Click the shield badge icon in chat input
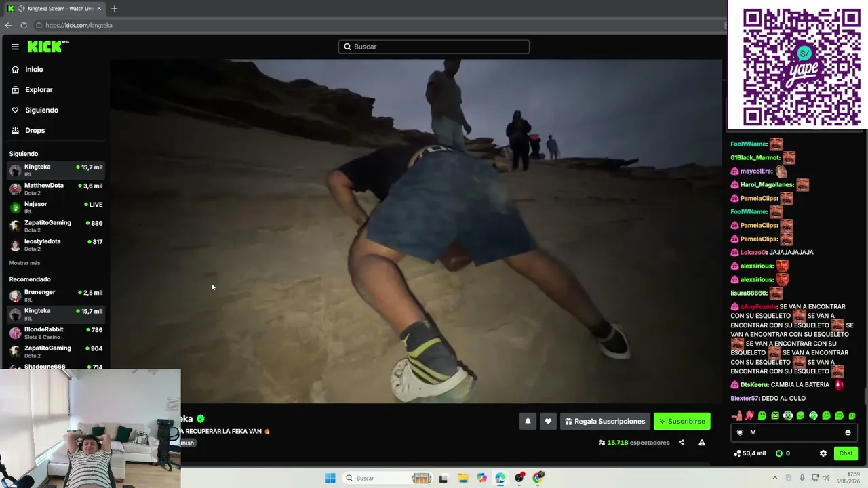Viewport: 868px width, 488px height. (x=740, y=432)
